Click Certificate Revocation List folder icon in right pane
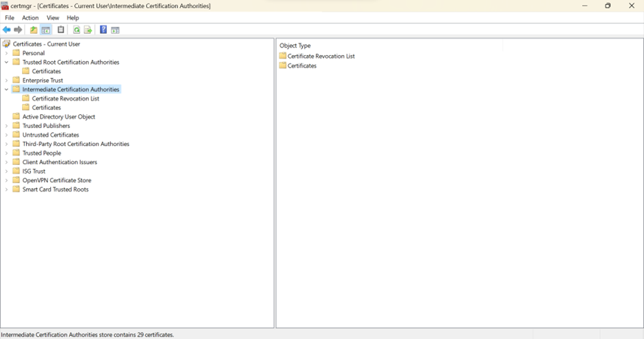 [283, 56]
